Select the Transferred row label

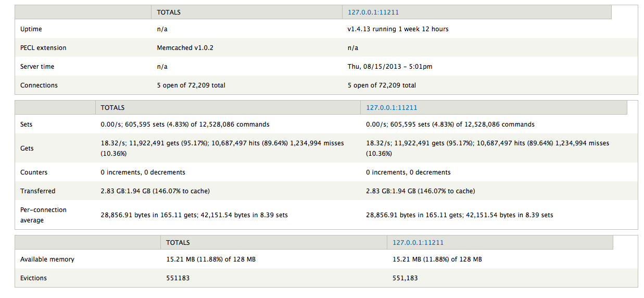37,191
